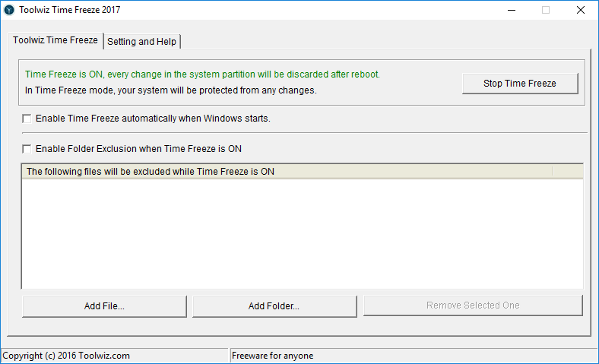599x364 pixels.
Task: Click 'Time Freeze is ON' green status text
Action: click(202, 74)
